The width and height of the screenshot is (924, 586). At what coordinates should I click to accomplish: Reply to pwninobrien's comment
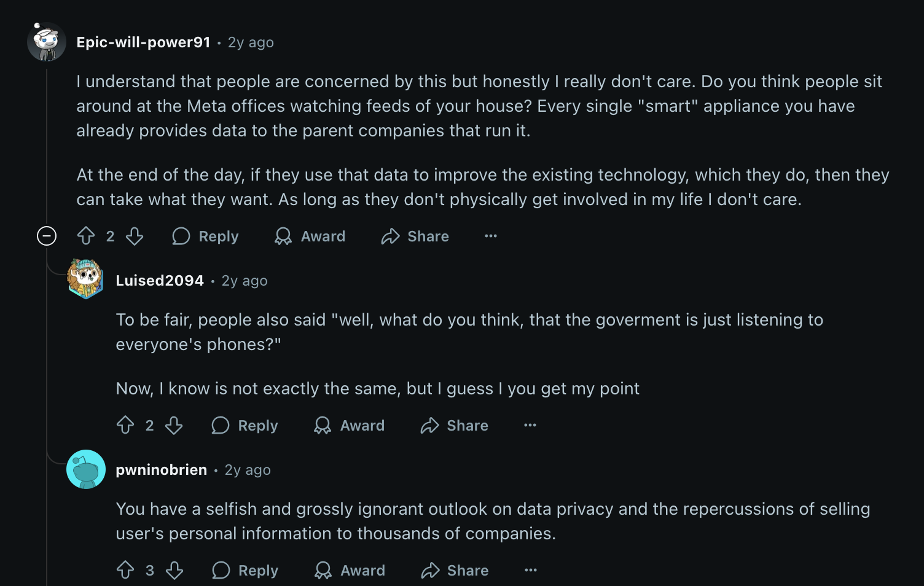coord(245,570)
